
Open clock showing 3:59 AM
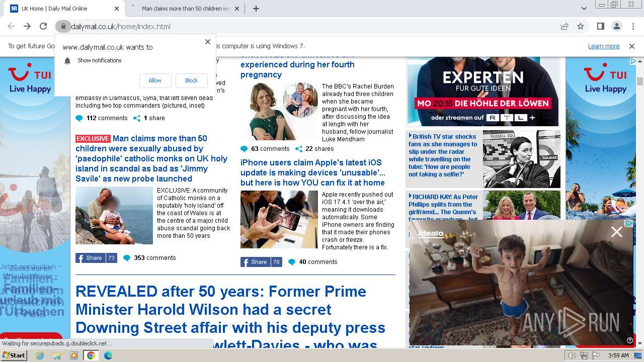click(618, 355)
